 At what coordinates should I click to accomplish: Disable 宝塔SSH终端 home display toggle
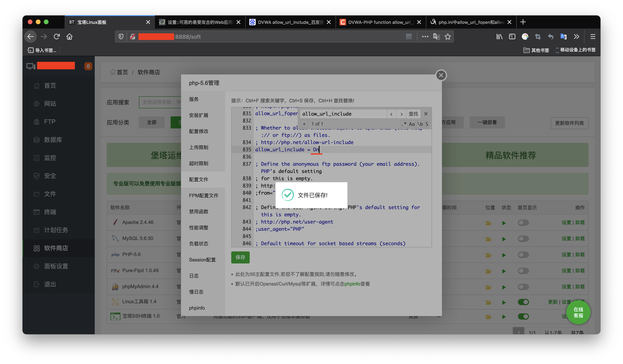click(x=523, y=317)
